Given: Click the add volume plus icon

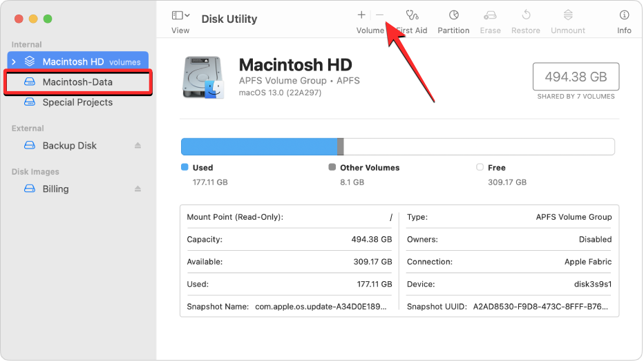Looking at the screenshot, I should [361, 15].
